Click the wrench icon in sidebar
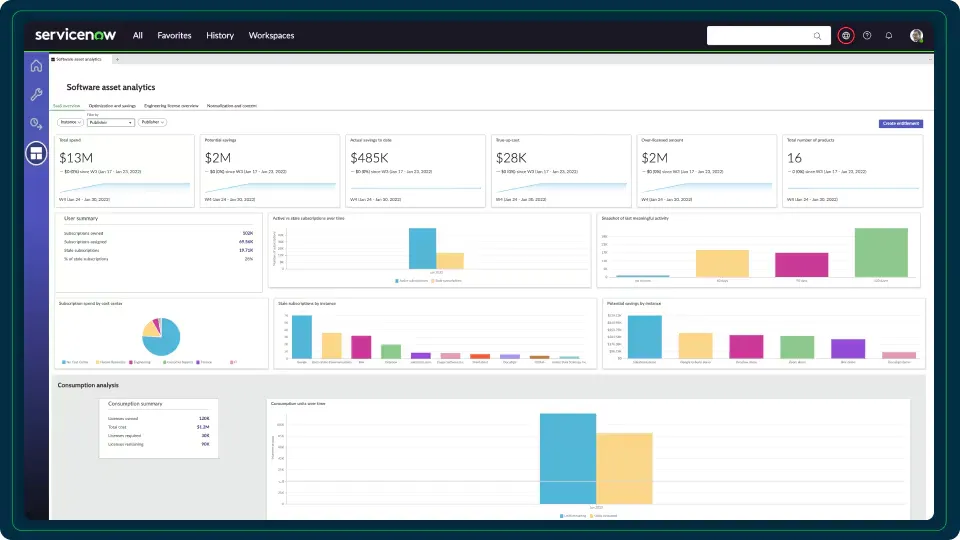960x540 pixels. (x=36, y=94)
